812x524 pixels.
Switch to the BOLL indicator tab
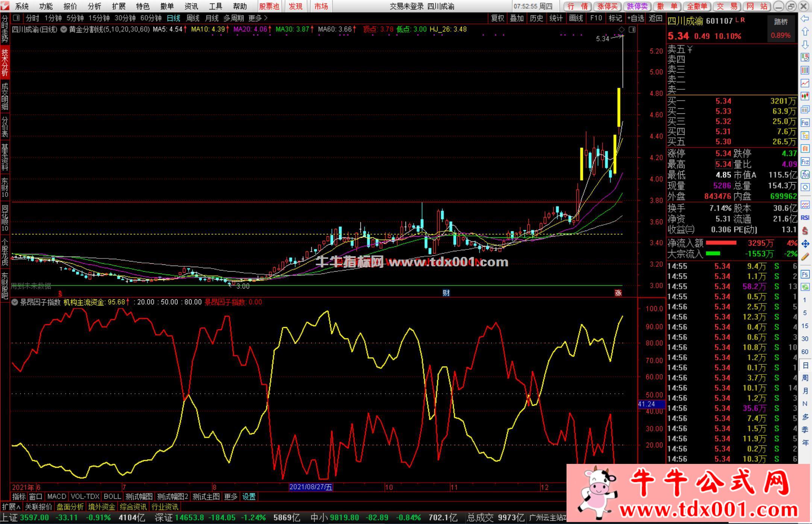pos(112,497)
